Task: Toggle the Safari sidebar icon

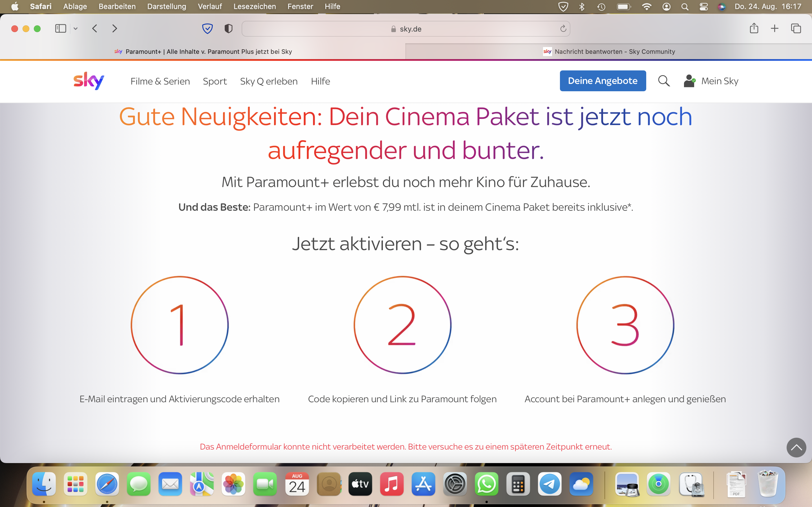Action: point(60,28)
